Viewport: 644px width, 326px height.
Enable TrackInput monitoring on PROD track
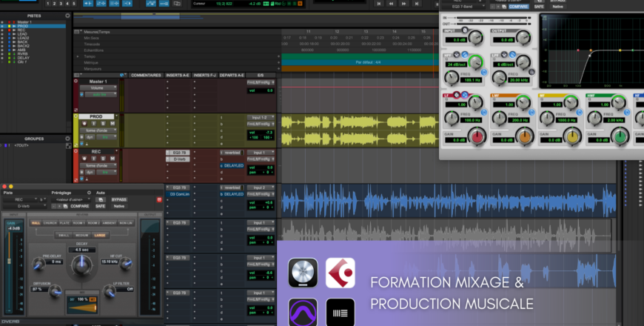[94, 123]
